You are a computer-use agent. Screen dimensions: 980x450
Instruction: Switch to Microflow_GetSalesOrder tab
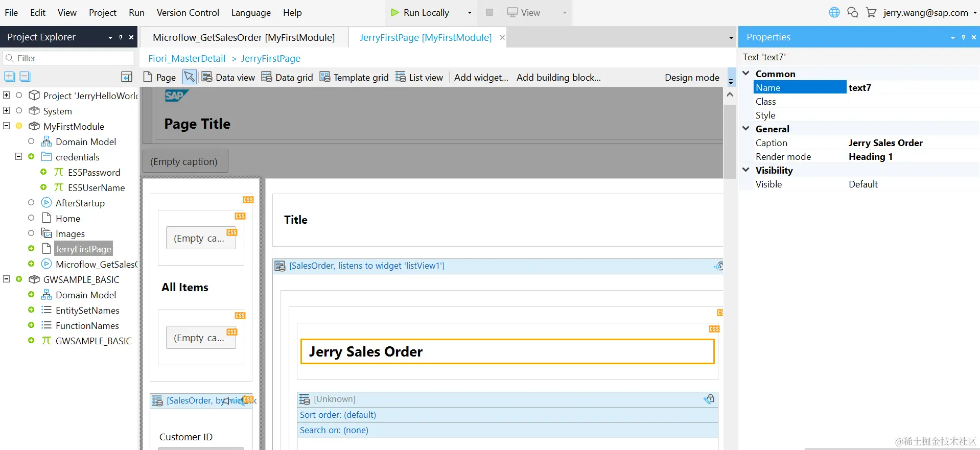coord(244,37)
